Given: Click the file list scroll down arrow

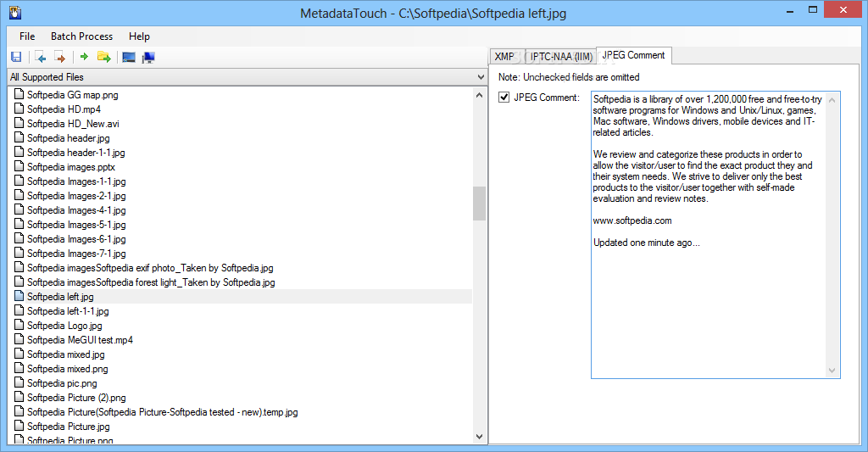Looking at the screenshot, I should tap(480, 437).
